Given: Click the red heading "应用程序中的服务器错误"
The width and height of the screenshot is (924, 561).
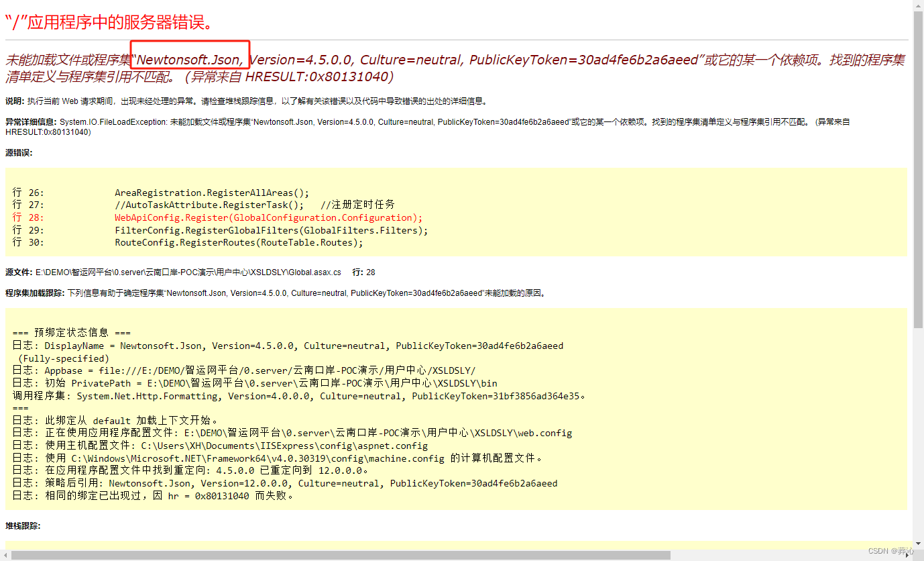Looking at the screenshot, I should [109, 22].
